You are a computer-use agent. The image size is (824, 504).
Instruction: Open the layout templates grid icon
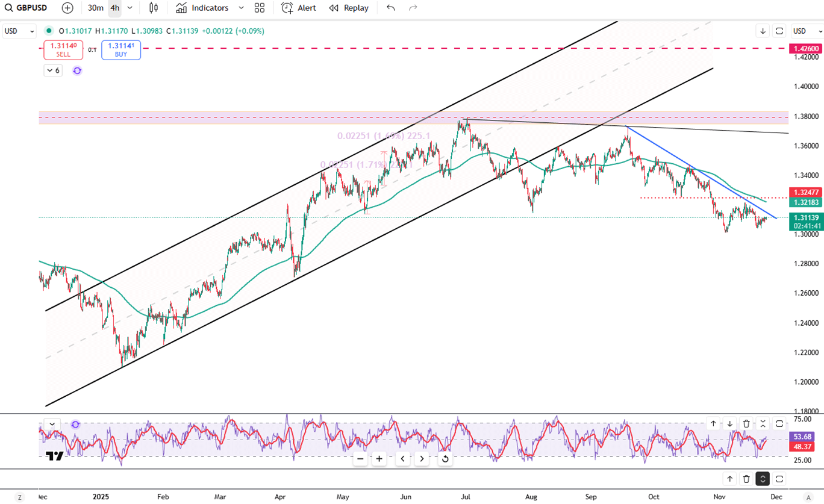(260, 8)
